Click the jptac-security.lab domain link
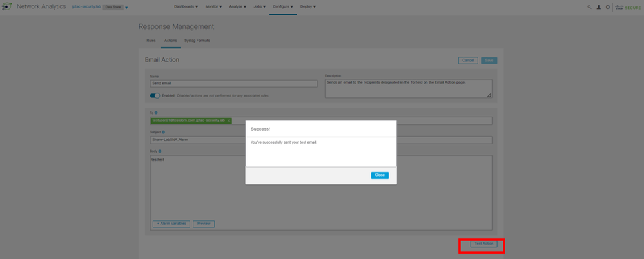The image size is (644, 259). click(86, 7)
